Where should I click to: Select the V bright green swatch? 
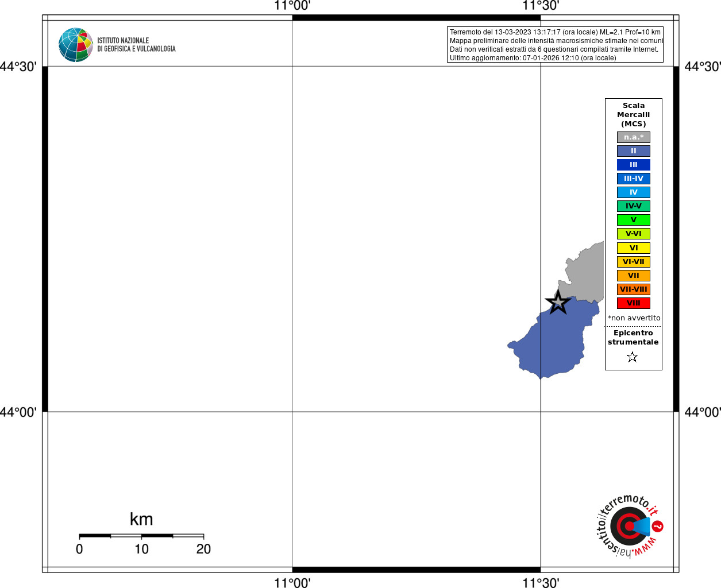click(634, 220)
